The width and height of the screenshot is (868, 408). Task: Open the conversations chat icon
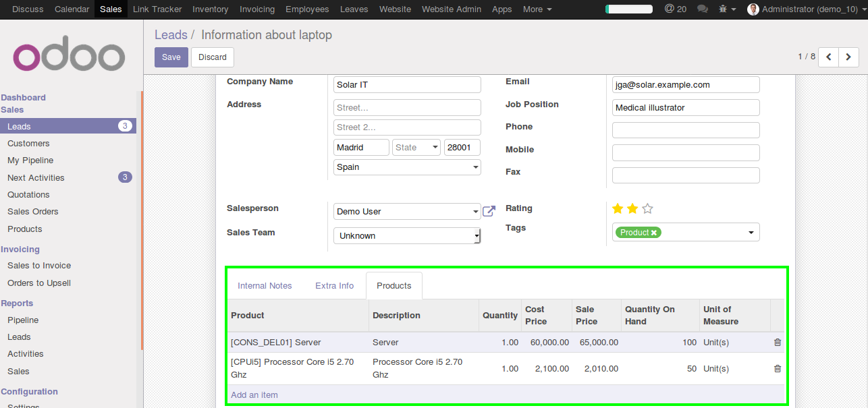point(703,9)
